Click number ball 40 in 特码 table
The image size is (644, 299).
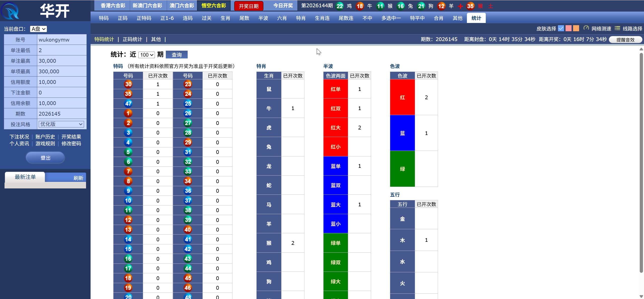[x=188, y=229]
